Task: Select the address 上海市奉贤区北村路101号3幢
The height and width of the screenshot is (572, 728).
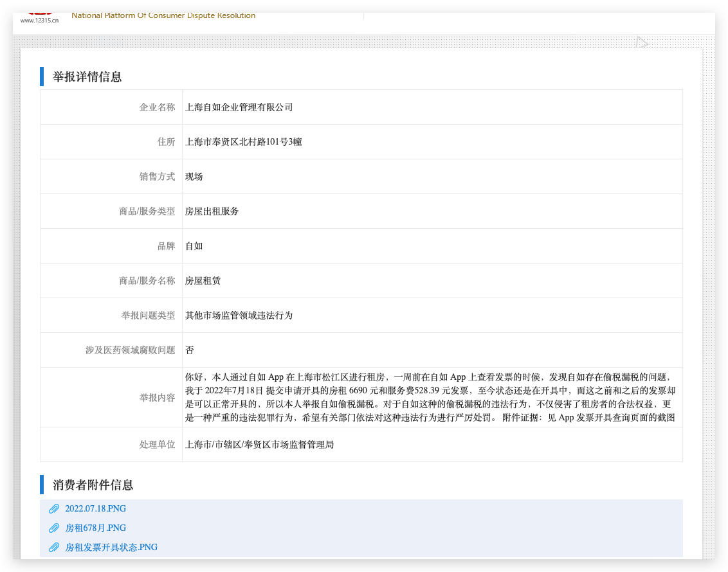Action: pos(243,142)
